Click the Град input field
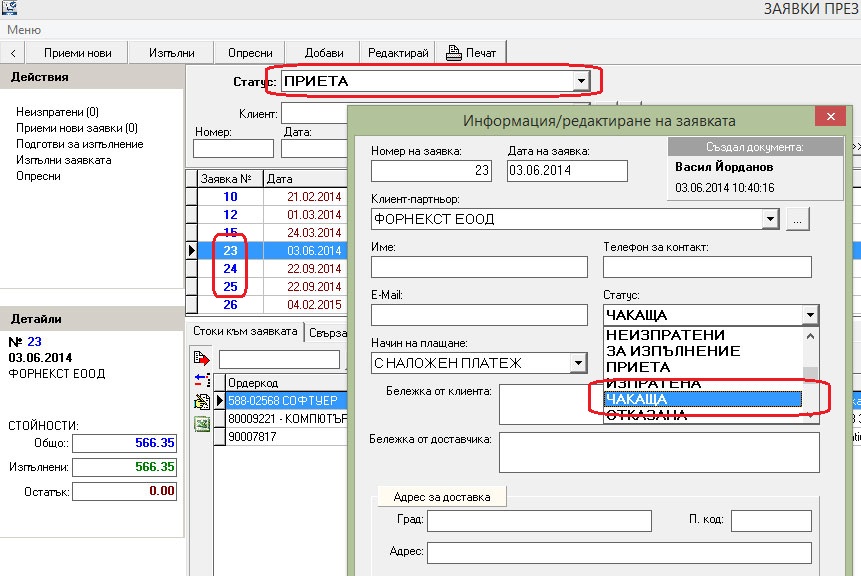861x576 pixels. pos(539,521)
